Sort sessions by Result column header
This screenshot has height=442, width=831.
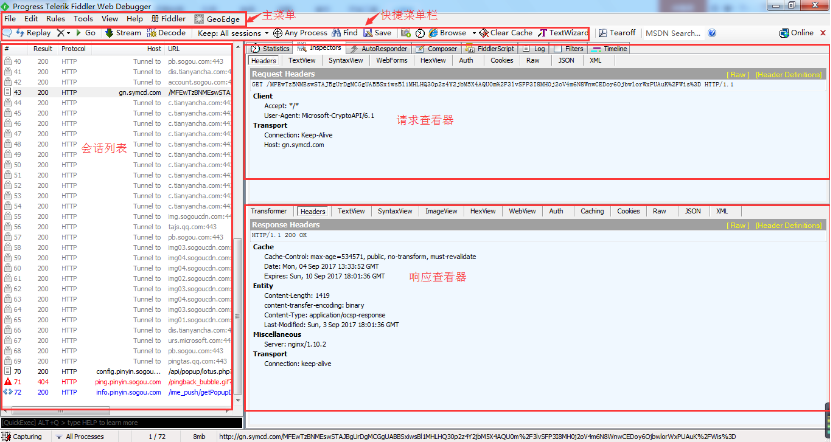tap(42, 49)
